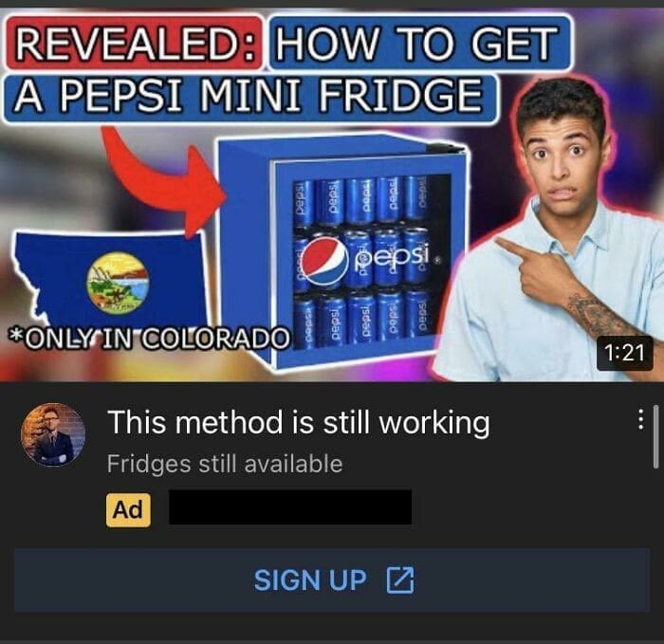Viewport: 664px width, 644px height.
Task: Click the 'HOW TO GET' blue banner
Action: pyautogui.click(x=420, y=43)
